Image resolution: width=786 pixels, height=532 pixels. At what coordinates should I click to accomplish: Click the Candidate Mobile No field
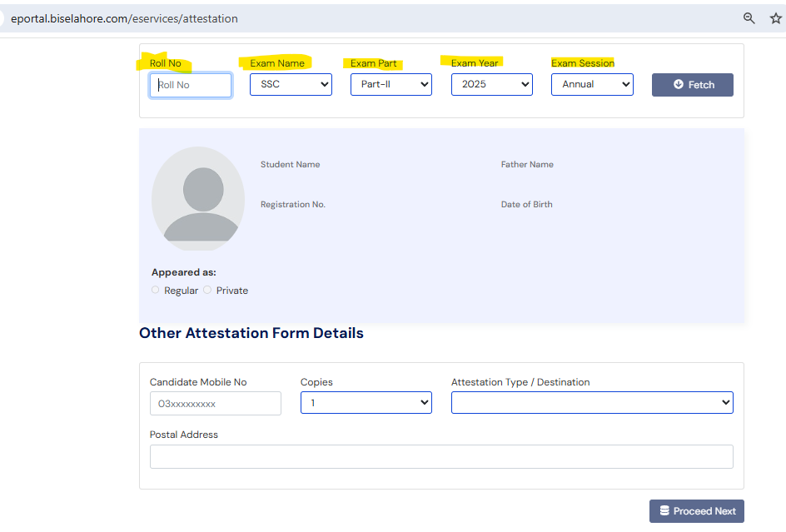215,404
